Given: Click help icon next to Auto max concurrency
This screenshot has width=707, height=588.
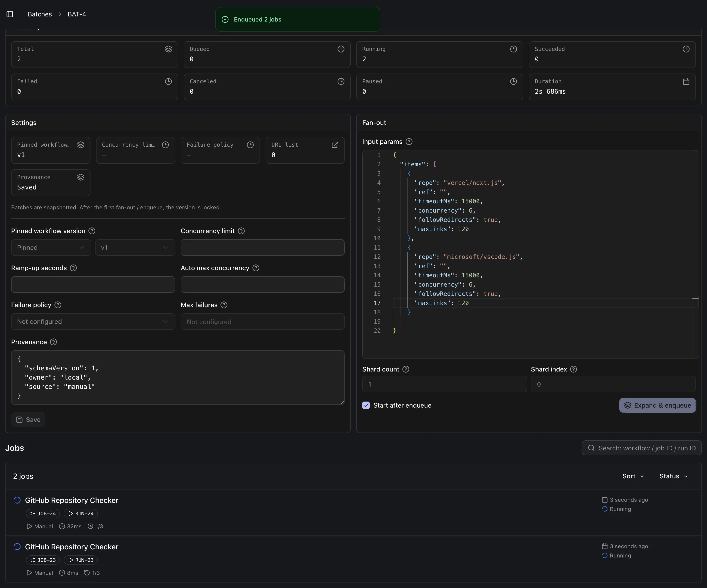Looking at the screenshot, I should [256, 268].
